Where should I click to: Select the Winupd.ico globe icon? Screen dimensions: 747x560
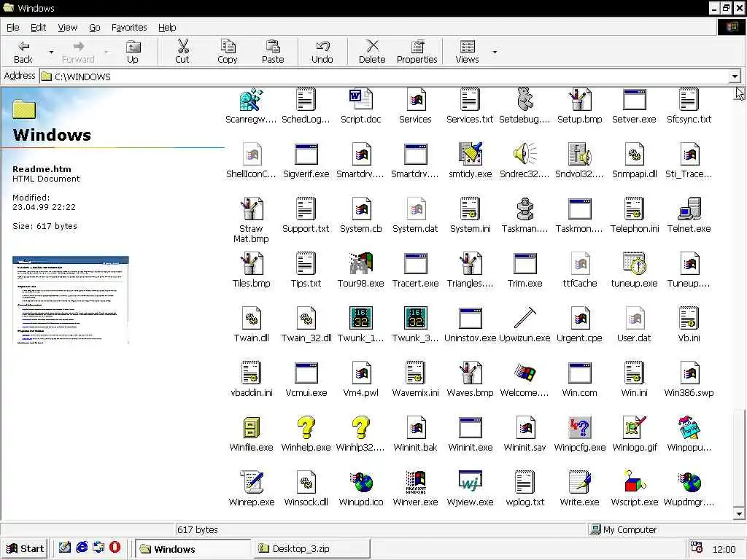(x=360, y=483)
